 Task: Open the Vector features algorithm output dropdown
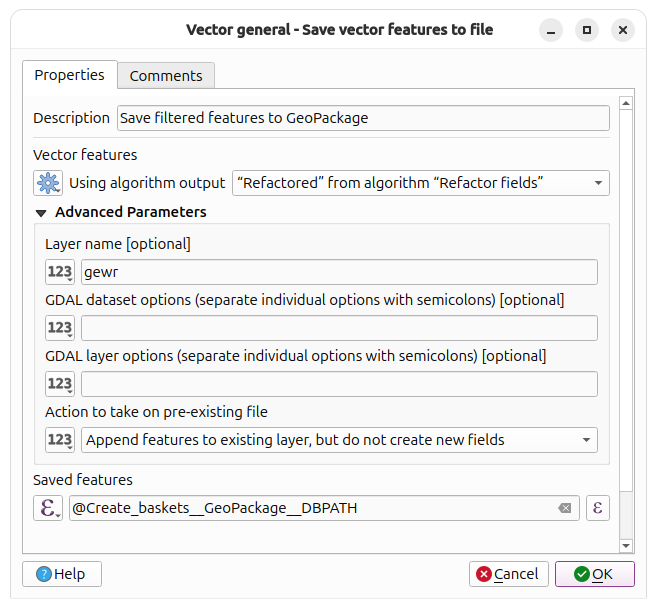421,183
